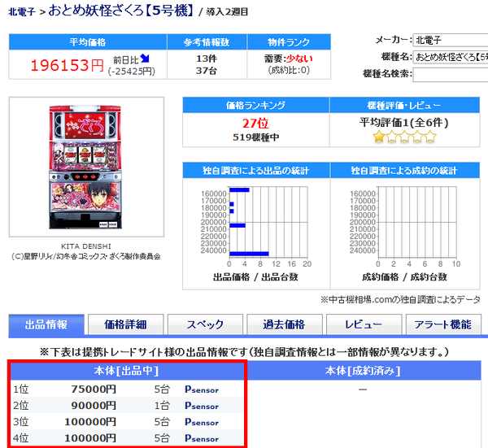
Task: Click the 機種評価・レビュー header
Action: (x=404, y=105)
